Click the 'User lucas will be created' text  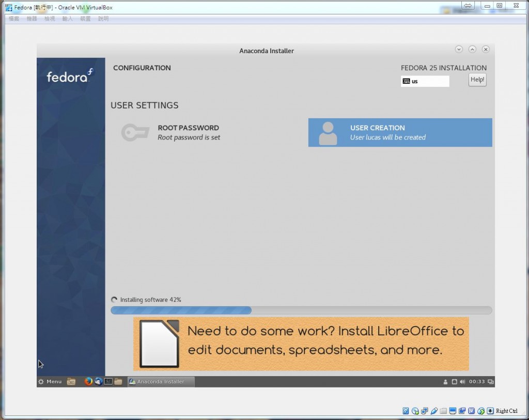388,137
